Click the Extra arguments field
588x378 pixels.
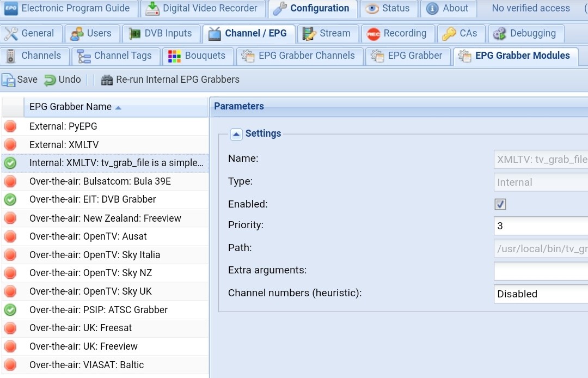(x=541, y=271)
